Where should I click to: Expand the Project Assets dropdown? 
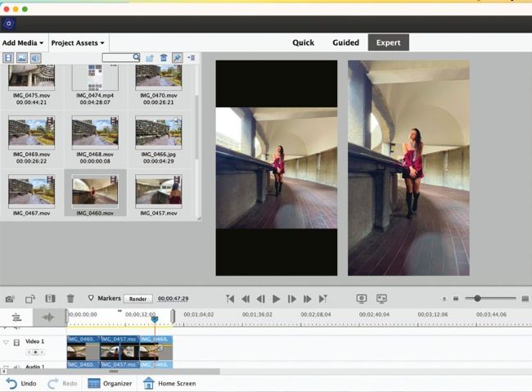pyautogui.click(x=78, y=43)
